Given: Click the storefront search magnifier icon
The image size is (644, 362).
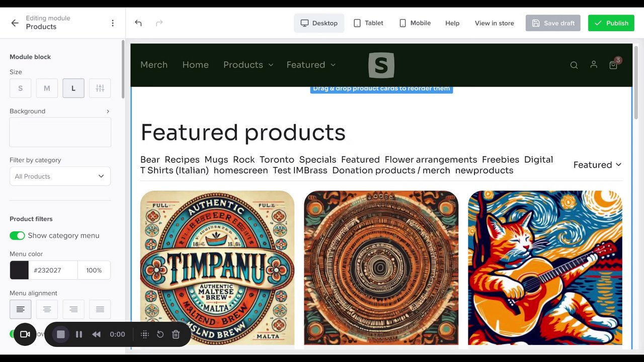Looking at the screenshot, I should click(574, 65).
